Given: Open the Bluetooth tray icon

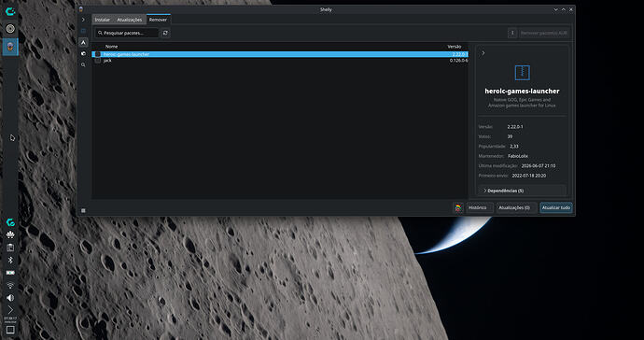Looking at the screenshot, I should pos(10,260).
